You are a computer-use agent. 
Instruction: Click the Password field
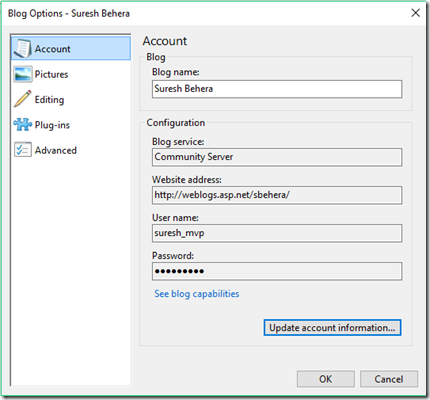277,271
